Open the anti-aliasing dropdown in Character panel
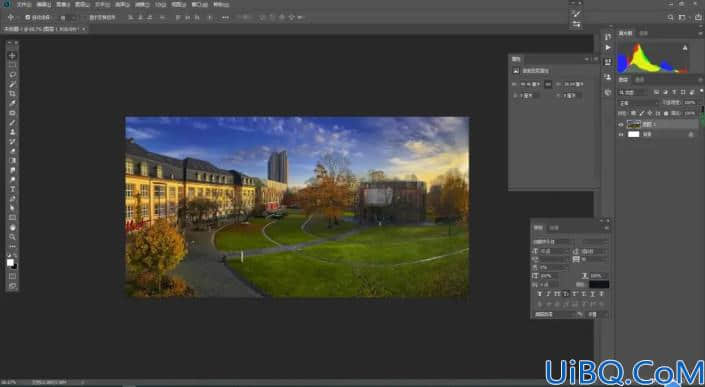This screenshot has height=387, width=705. (x=598, y=314)
